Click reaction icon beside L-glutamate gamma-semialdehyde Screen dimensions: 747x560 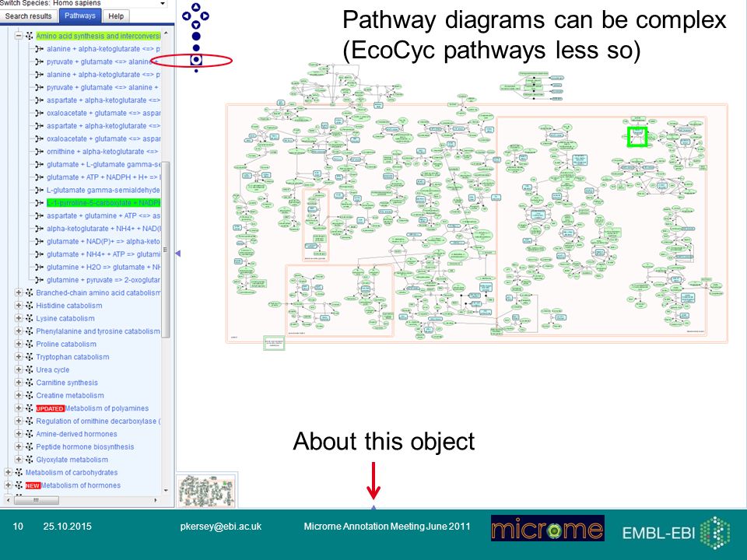pyautogui.click(x=40, y=190)
